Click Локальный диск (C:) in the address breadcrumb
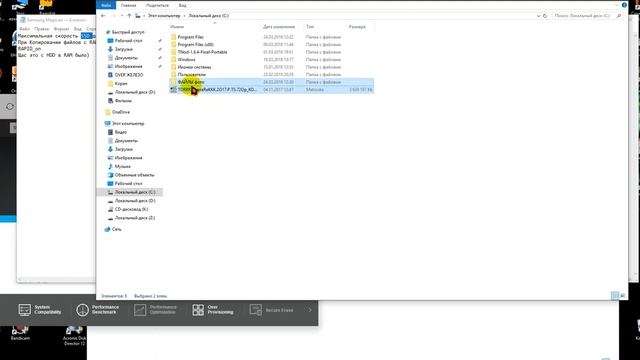 point(209,16)
